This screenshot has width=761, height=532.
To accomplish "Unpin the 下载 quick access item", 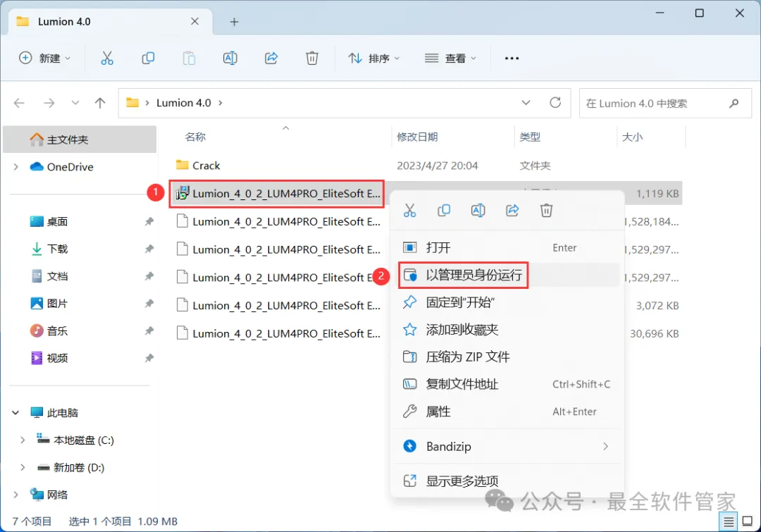I will pyautogui.click(x=149, y=249).
